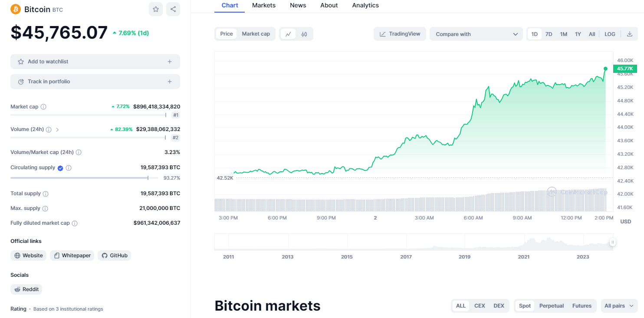Expand Volume (24h) details arrow

point(57,129)
